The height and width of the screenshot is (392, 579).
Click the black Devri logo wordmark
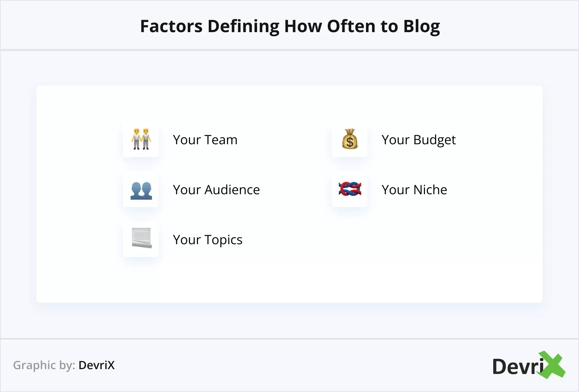click(517, 367)
